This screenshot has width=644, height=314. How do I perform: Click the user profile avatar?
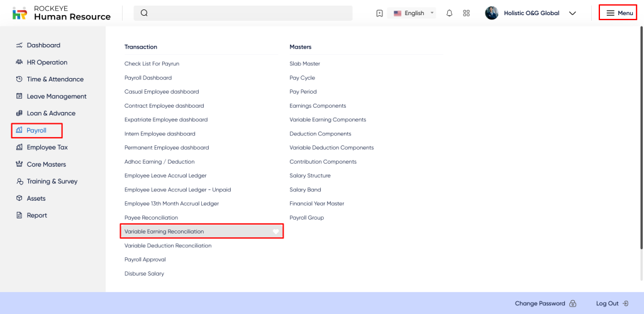(x=492, y=13)
